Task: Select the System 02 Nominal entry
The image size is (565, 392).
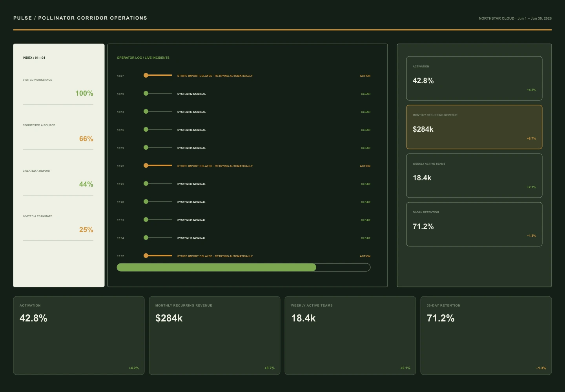Action: pos(191,94)
